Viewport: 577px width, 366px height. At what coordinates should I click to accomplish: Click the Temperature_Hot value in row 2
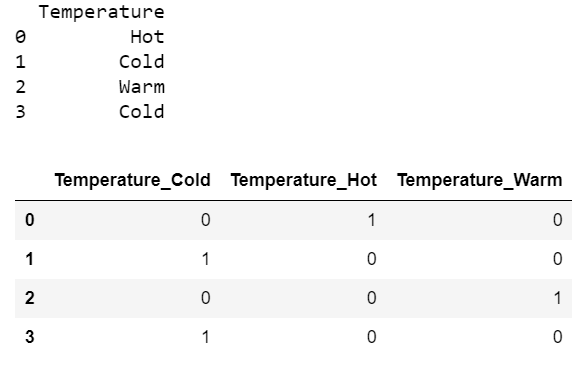[x=371, y=298]
